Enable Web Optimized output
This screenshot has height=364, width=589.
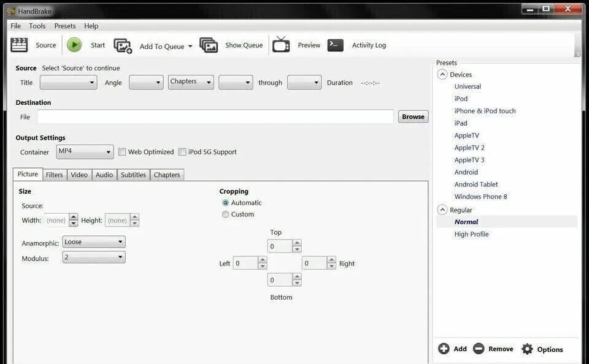tap(122, 151)
